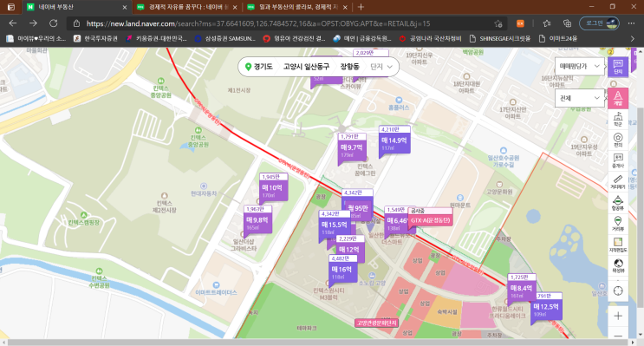This screenshot has width=644, height=346.
Task: Go forward to next page
Action: click(x=33, y=23)
